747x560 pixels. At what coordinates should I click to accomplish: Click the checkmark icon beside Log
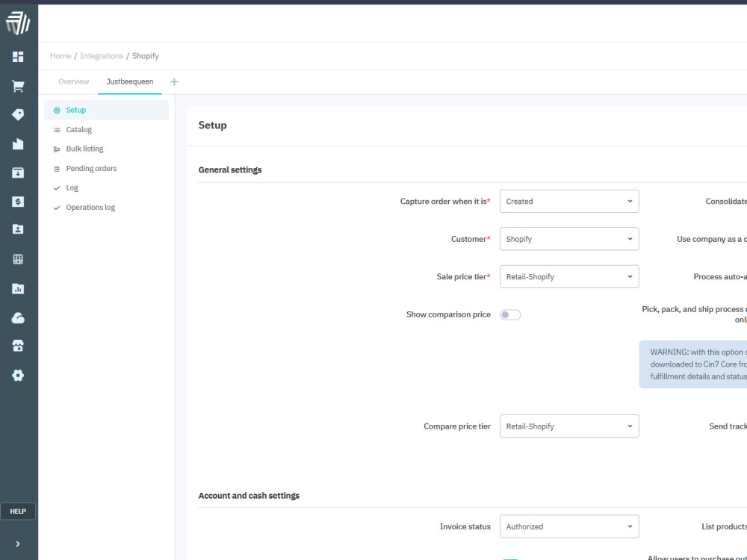click(57, 188)
